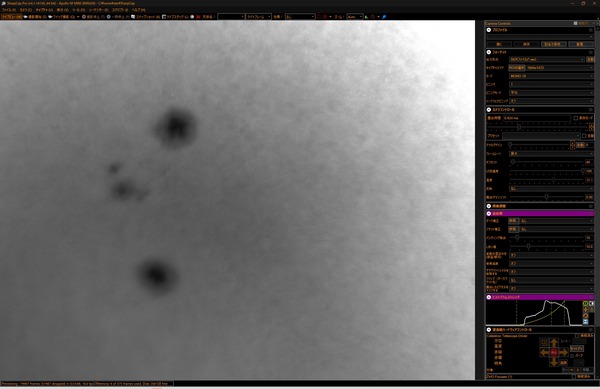Click the Save profile button

coord(526,44)
